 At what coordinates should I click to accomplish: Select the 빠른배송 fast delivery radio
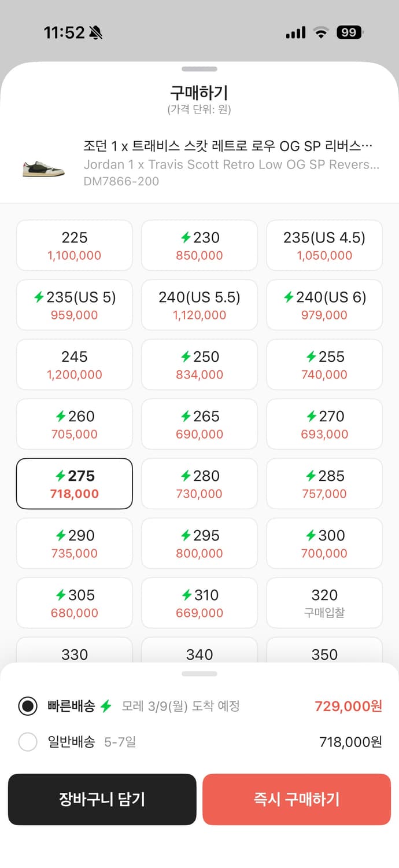(x=28, y=707)
